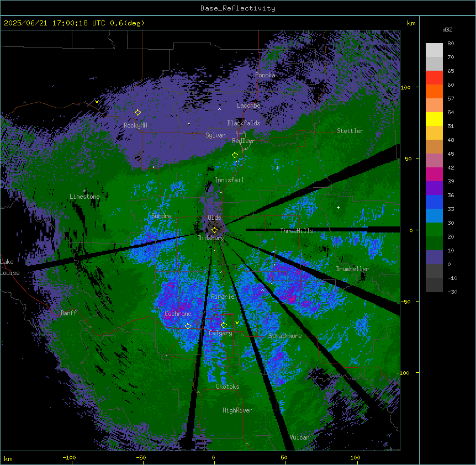Click the Sylvan town label
The width and height of the screenshot is (476, 465).
[215, 135]
